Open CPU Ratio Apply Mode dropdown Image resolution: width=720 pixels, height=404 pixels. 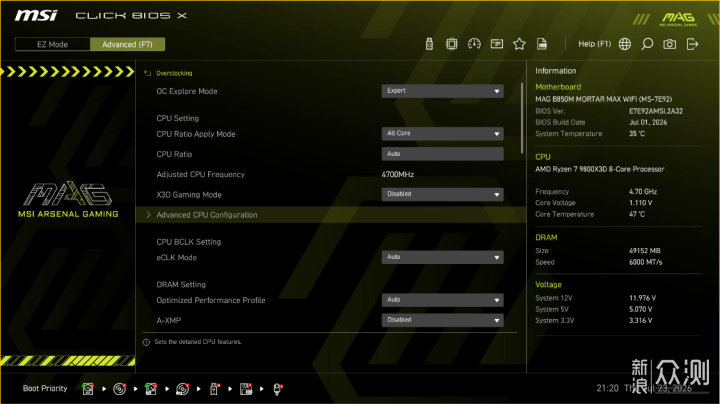point(442,134)
